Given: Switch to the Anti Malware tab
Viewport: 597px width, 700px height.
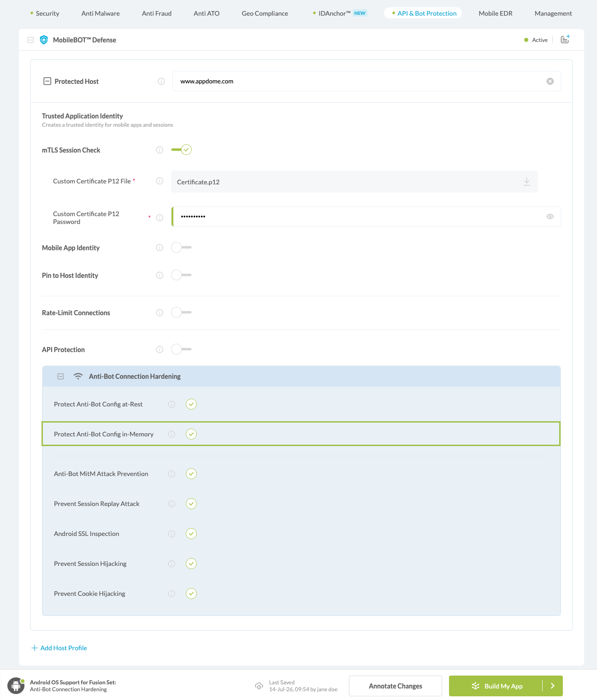Looking at the screenshot, I should tap(100, 13).
